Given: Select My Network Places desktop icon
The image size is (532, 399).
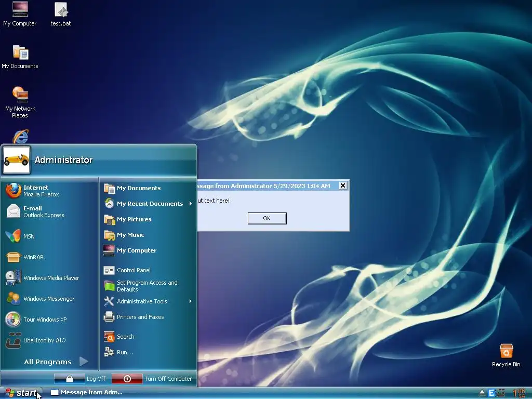Looking at the screenshot, I should [x=20, y=102].
